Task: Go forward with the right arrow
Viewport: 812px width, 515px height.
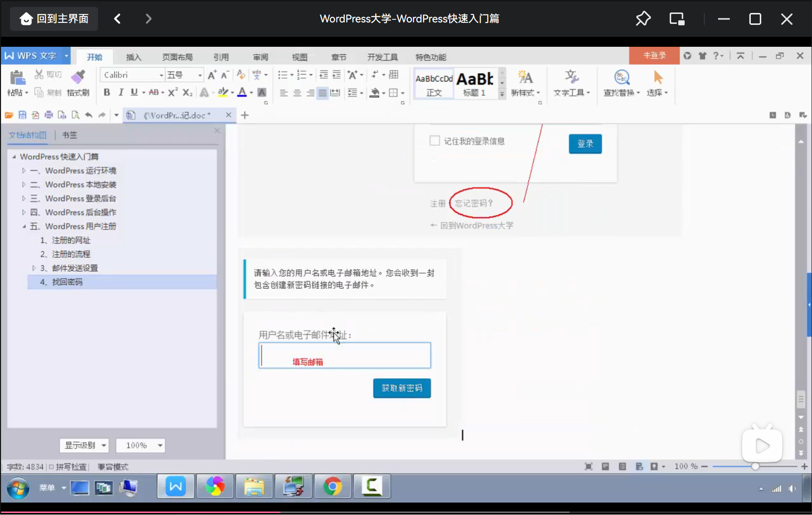Action: pos(148,19)
